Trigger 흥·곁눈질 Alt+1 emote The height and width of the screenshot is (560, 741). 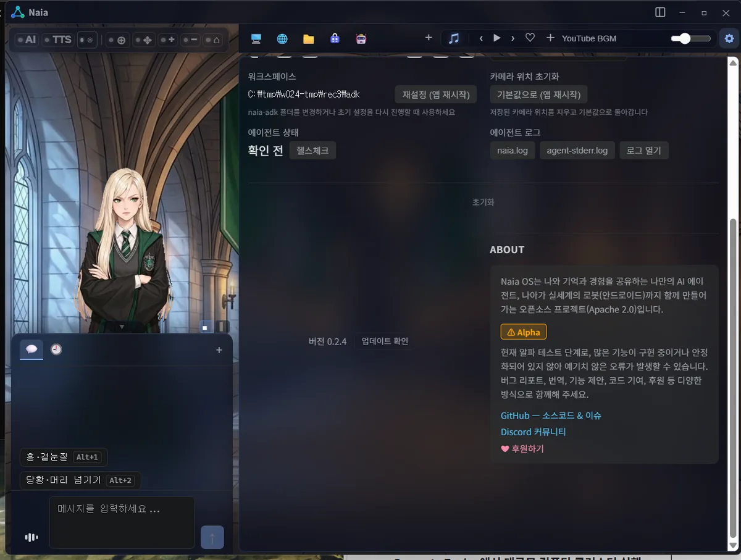click(x=64, y=458)
